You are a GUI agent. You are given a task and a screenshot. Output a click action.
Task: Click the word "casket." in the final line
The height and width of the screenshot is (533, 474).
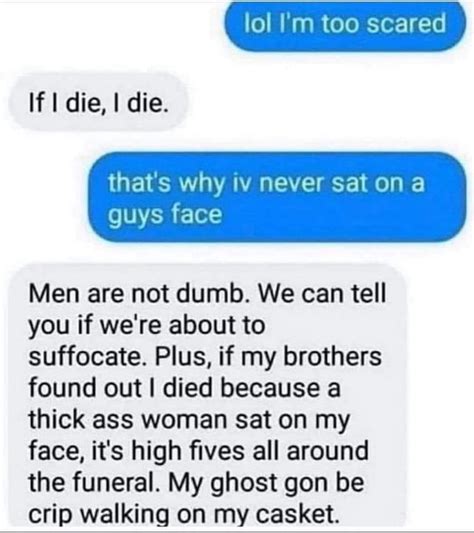click(x=298, y=514)
